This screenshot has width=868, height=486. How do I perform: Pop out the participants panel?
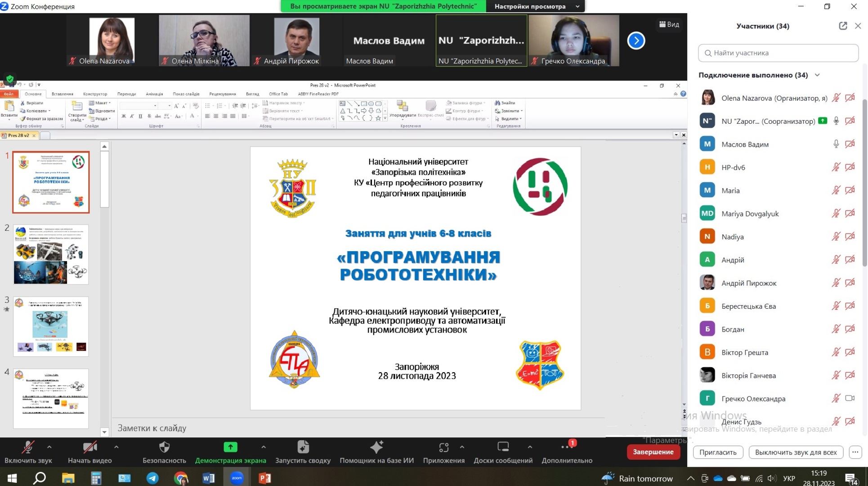tap(843, 26)
